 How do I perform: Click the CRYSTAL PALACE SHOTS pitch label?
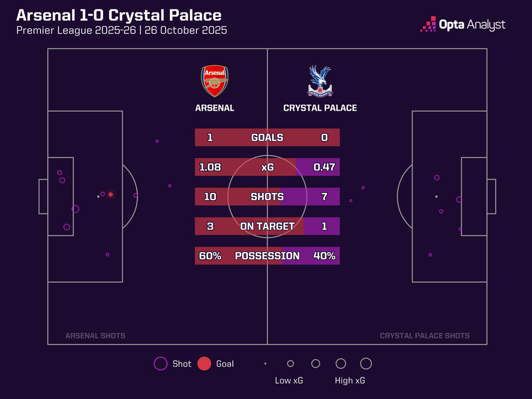point(425,336)
